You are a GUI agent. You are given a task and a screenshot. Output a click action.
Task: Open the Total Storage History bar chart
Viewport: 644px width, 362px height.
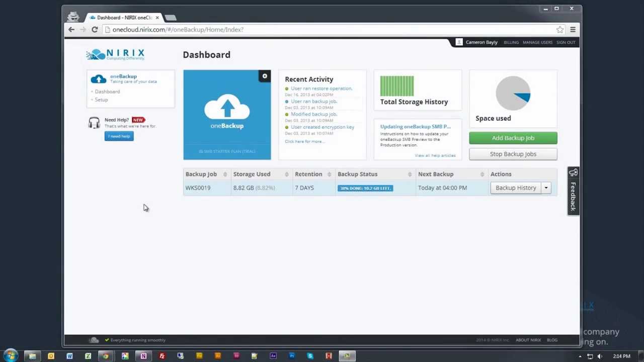pyautogui.click(x=397, y=85)
